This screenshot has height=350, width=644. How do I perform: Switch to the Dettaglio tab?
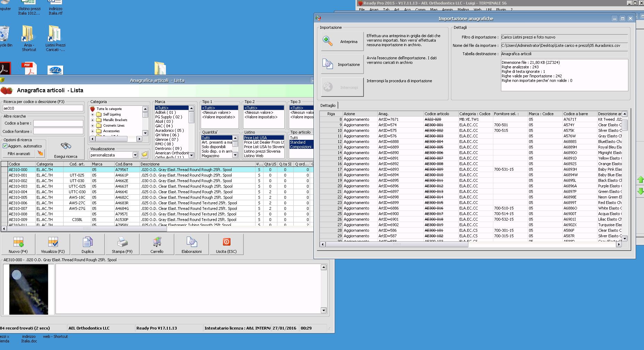(x=328, y=105)
